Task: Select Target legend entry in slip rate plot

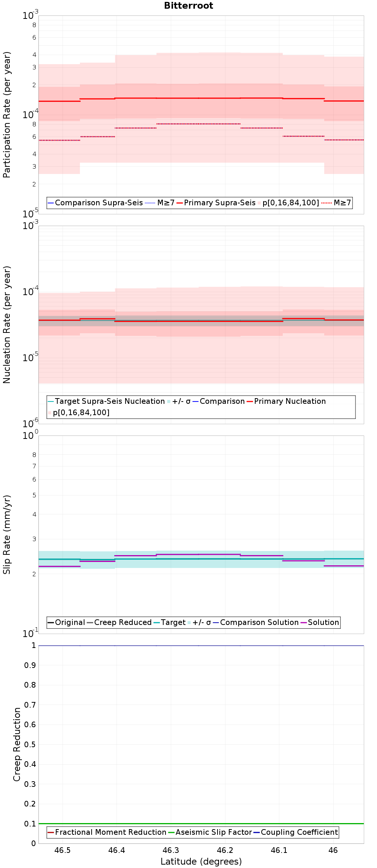Action: tap(170, 622)
